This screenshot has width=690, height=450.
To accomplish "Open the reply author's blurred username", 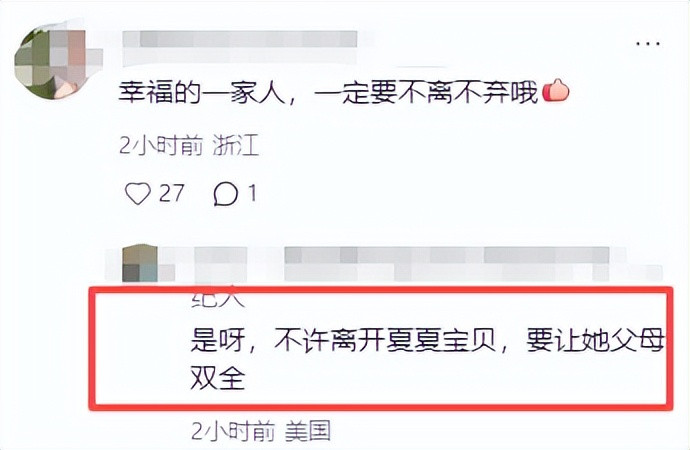I will pos(220,263).
